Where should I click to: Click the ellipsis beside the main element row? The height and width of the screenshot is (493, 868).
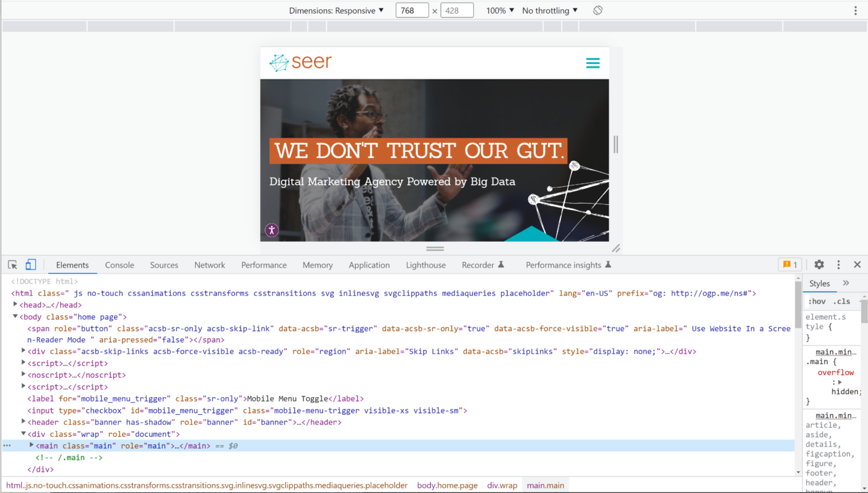tap(7, 446)
